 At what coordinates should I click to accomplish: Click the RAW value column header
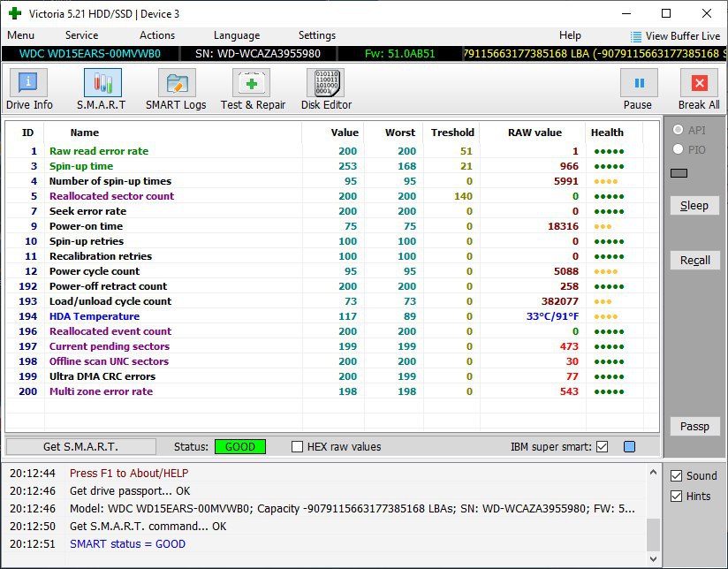click(533, 133)
